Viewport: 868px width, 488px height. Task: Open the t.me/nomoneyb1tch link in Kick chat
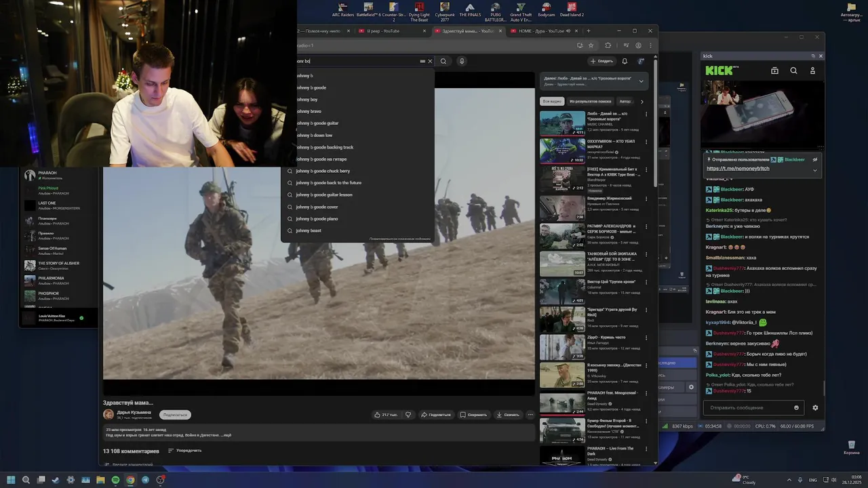tap(738, 169)
